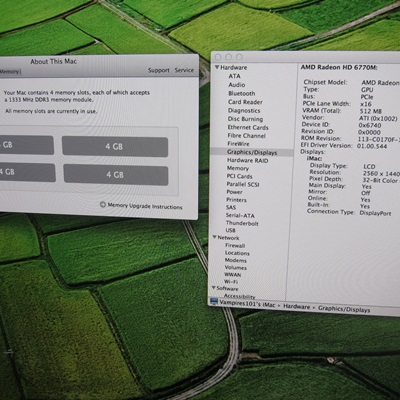Close the System Information window

(x=218, y=57)
